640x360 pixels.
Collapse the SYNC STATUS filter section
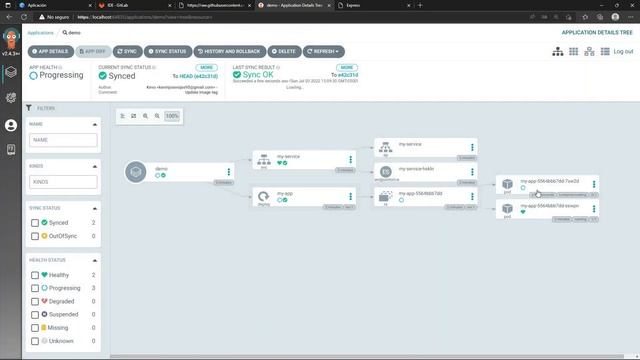pos(95,208)
